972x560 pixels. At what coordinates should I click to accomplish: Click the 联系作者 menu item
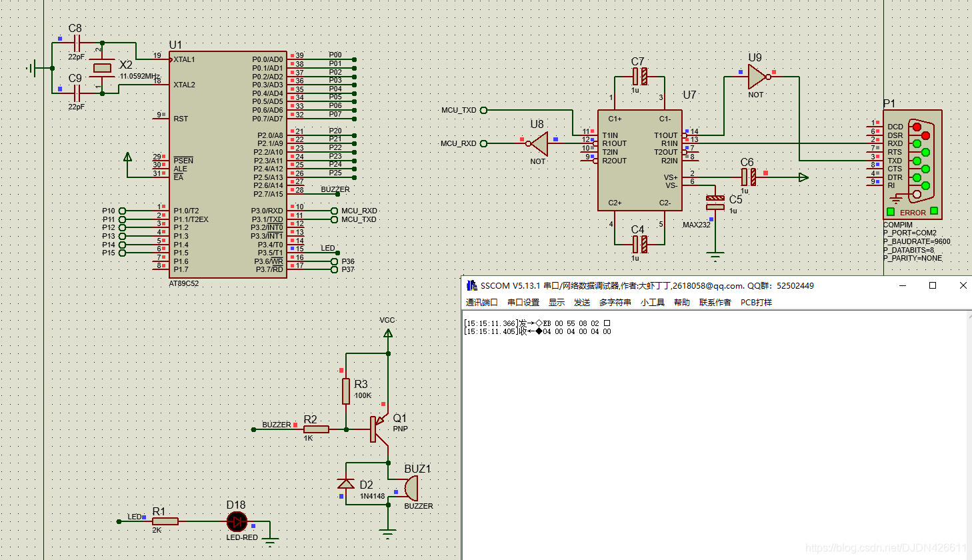[x=715, y=303]
